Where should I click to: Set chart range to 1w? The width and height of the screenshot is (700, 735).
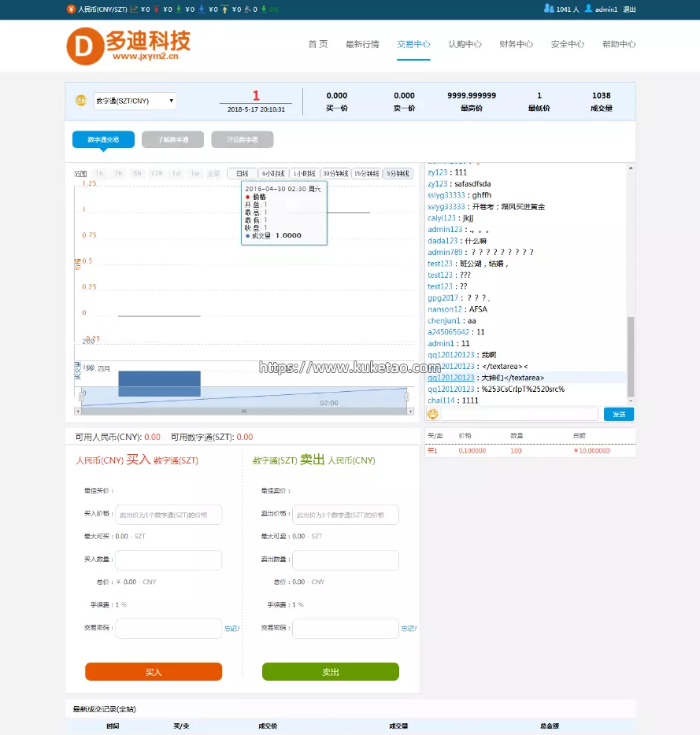pos(195,173)
